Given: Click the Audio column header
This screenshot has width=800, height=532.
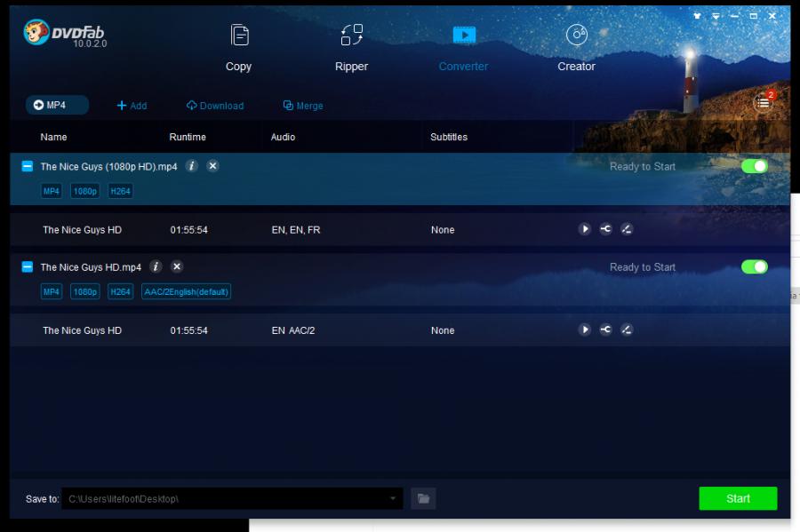Looking at the screenshot, I should [x=284, y=137].
